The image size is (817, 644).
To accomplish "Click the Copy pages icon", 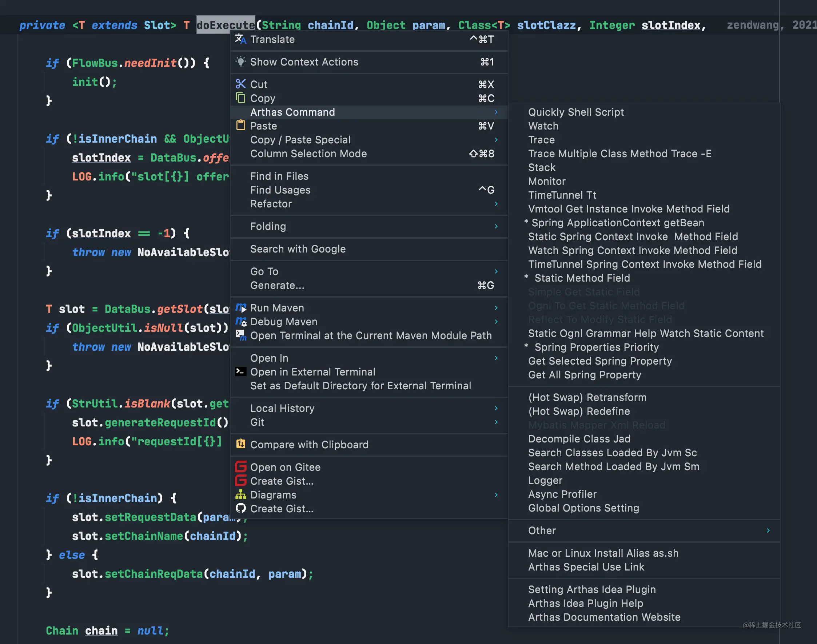I will (x=240, y=98).
